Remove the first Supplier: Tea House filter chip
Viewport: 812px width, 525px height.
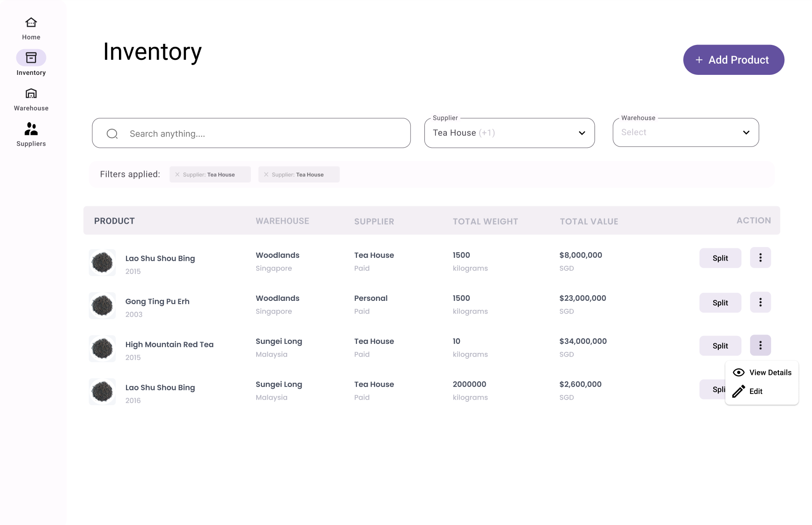point(177,175)
